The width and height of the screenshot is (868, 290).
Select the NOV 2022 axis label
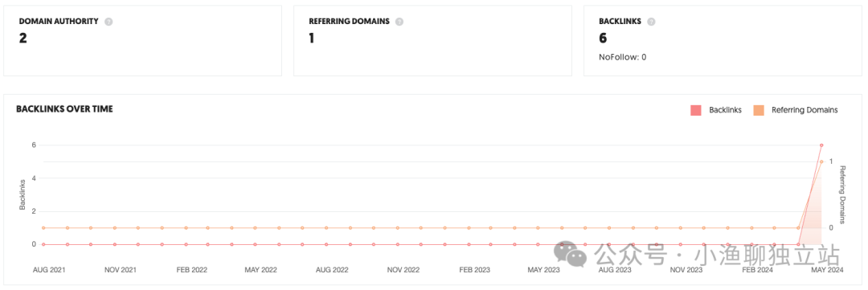[403, 270]
